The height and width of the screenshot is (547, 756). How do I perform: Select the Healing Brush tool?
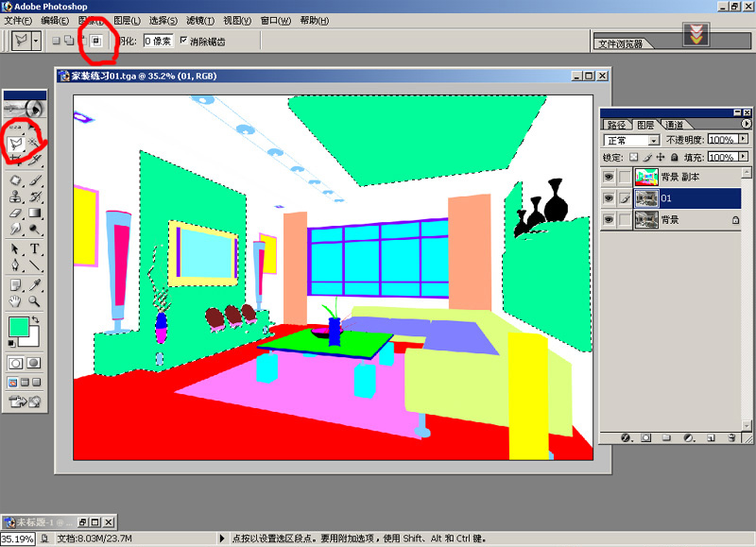point(15,180)
